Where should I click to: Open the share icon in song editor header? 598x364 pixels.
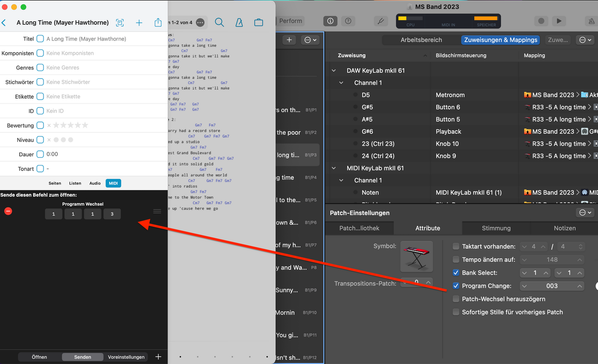point(158,22)
